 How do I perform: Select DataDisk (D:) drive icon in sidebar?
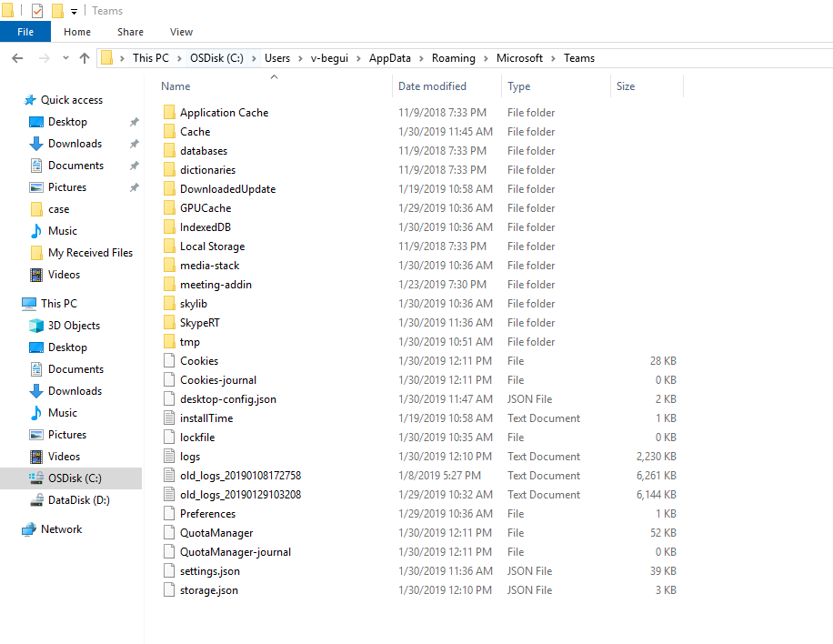(36, 500)
